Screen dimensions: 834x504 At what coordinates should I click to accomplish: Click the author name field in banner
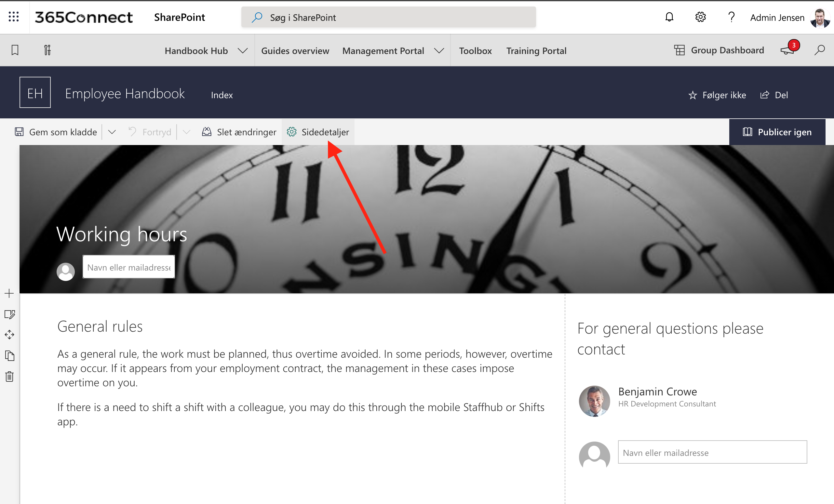(x=129, y=267)
